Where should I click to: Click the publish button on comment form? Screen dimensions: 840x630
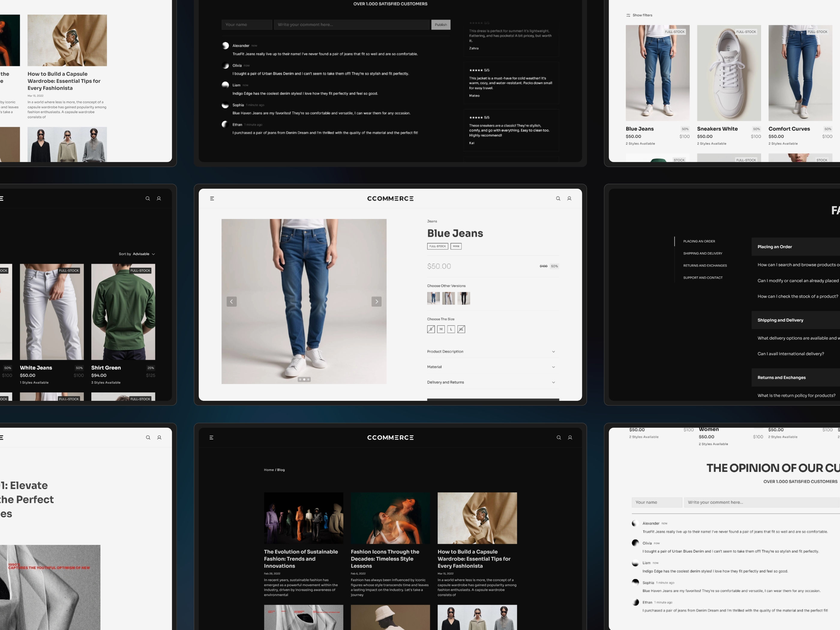[440, 25]
